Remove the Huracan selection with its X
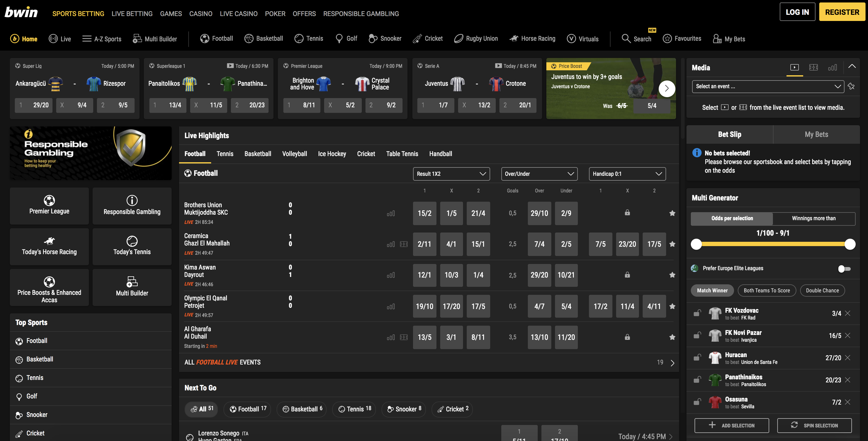 point(849,358)
